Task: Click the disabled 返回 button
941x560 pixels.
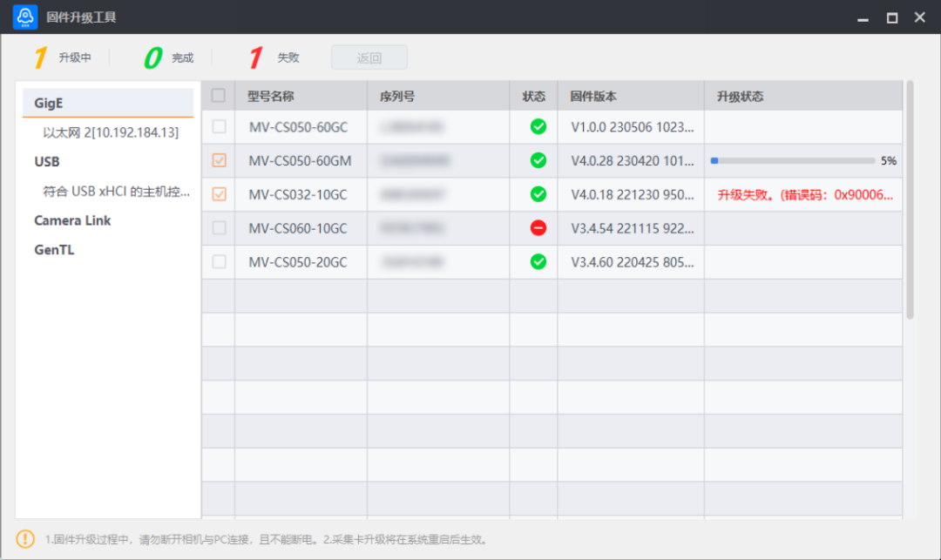Action: [x=369, y=58]
